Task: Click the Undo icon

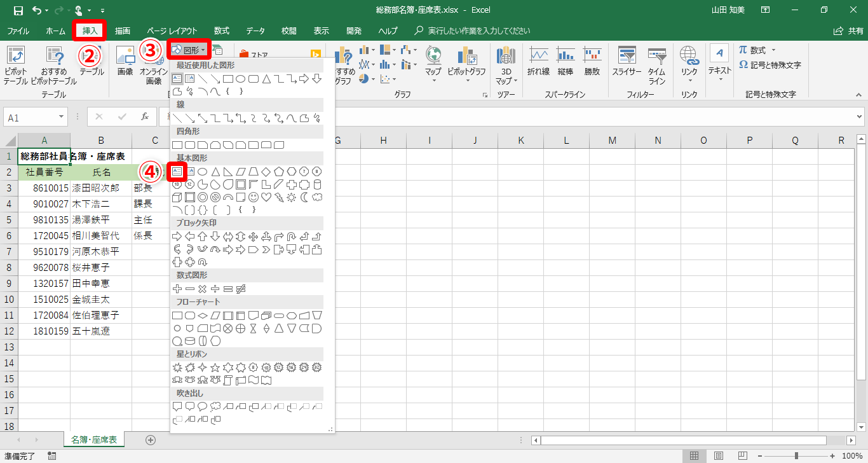Action: click(x=37, y=10)
